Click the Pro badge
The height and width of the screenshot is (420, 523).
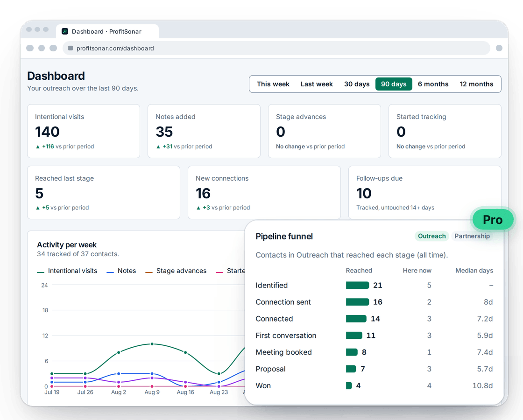(x=493, y=220)
